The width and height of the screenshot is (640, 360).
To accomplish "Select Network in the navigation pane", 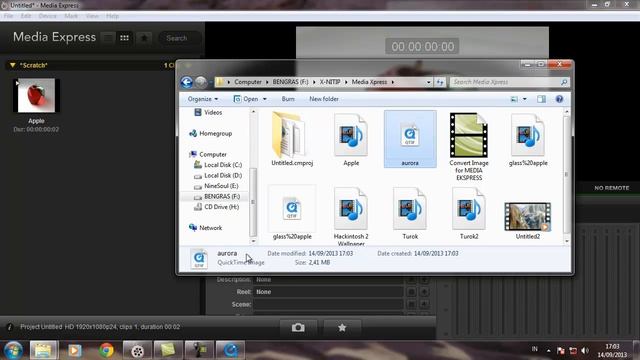I will (206, 228).
